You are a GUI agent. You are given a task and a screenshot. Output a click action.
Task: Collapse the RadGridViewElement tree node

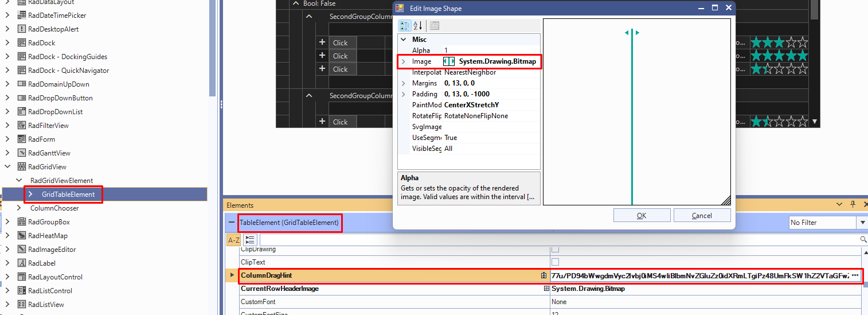(19, 181)
